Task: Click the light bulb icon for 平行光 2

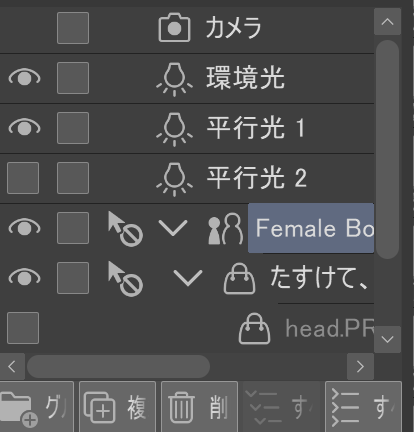Action: (174, 179)
